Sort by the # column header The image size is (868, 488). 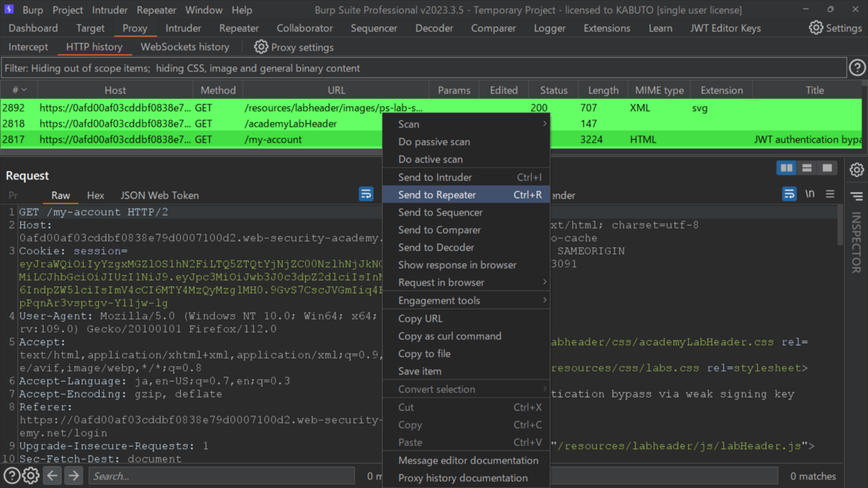click(x=20, y=90)
